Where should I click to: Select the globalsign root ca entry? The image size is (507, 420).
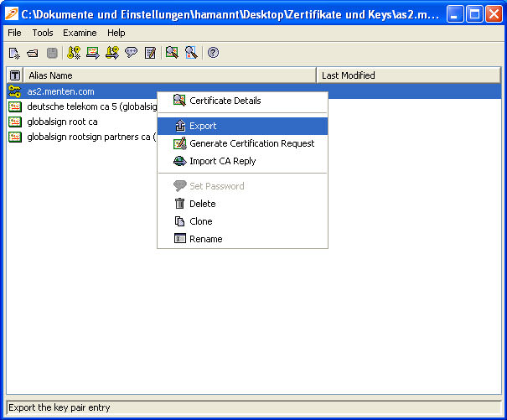tap(62, 122)
